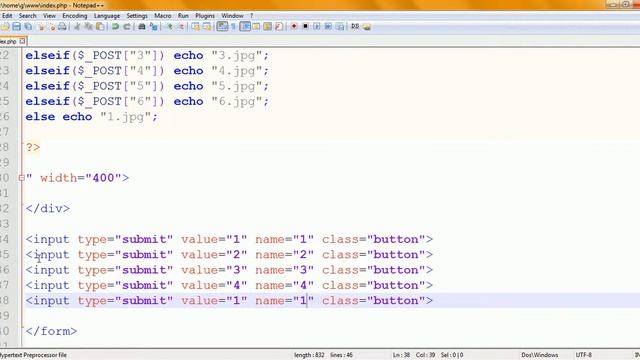Toggle synchronized horizontal scrolling icon
The image size is (640, 360).
(x=207, y=27)
